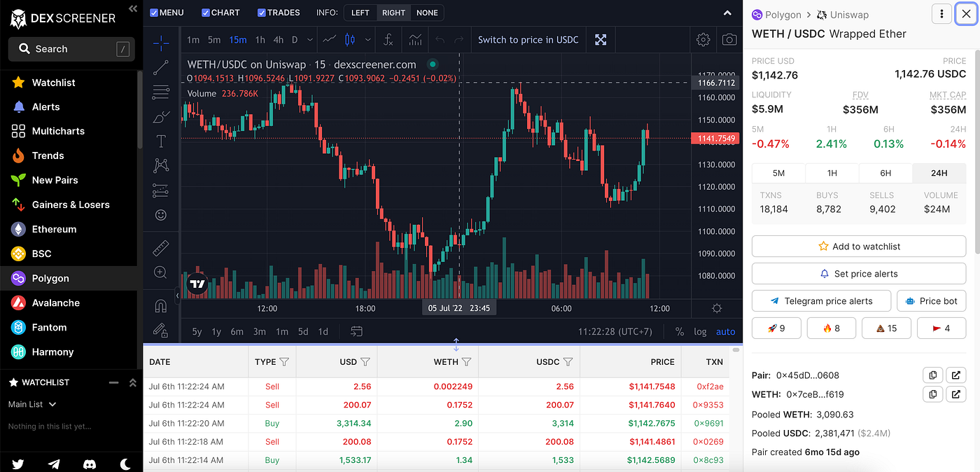Select candlestick chart style

coord(350,40)
